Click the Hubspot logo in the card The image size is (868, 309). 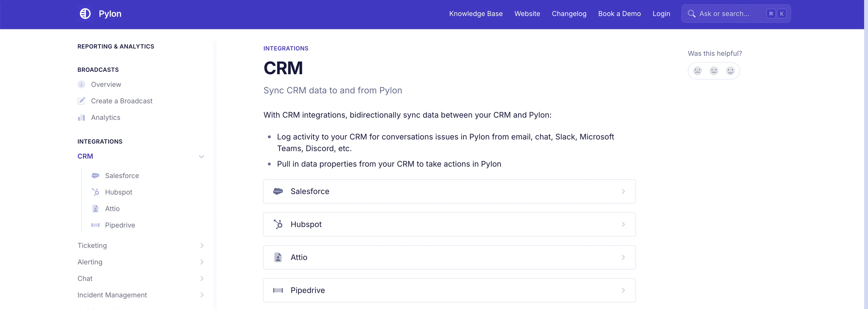pyautogui.click(x=278, y=224)
